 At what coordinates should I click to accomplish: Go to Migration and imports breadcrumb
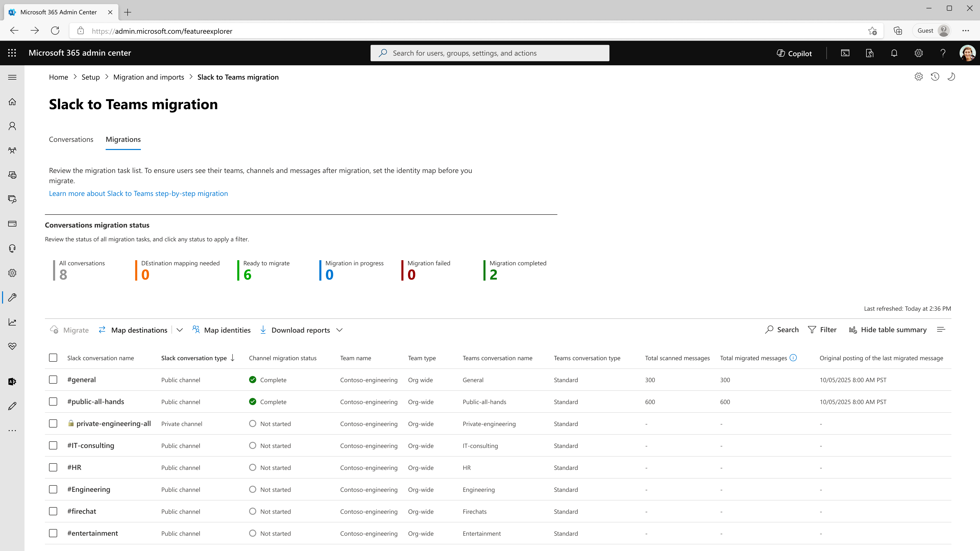pyautogui.click(x=148, y=77)
